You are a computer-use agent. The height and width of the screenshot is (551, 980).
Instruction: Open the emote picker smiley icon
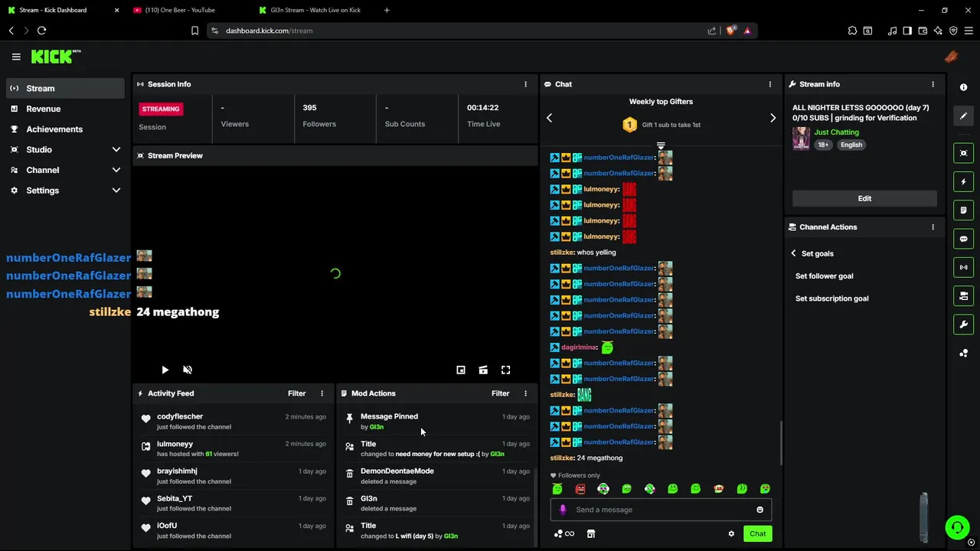pos(759,510)
